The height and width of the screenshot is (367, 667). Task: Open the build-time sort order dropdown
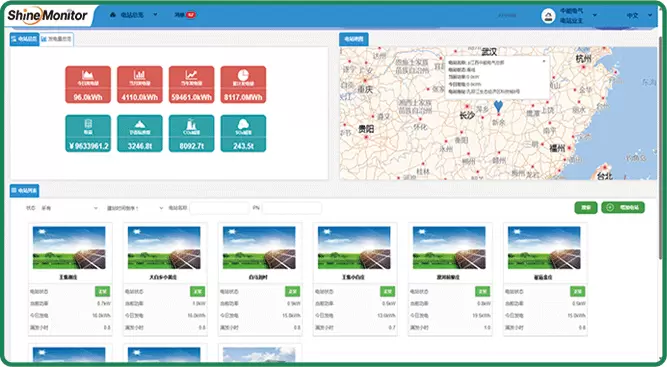pos(135,208)
